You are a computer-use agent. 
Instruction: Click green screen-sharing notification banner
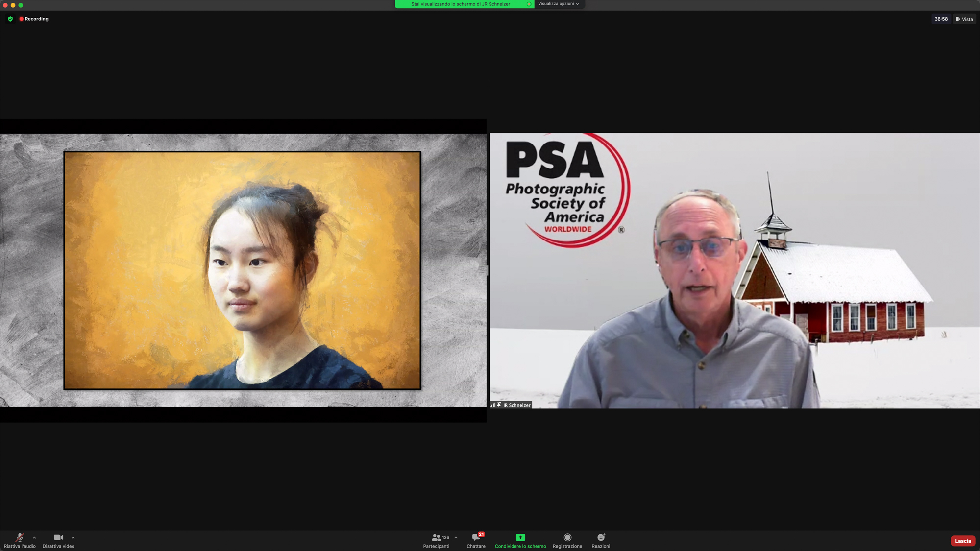(x=465, y=4)
